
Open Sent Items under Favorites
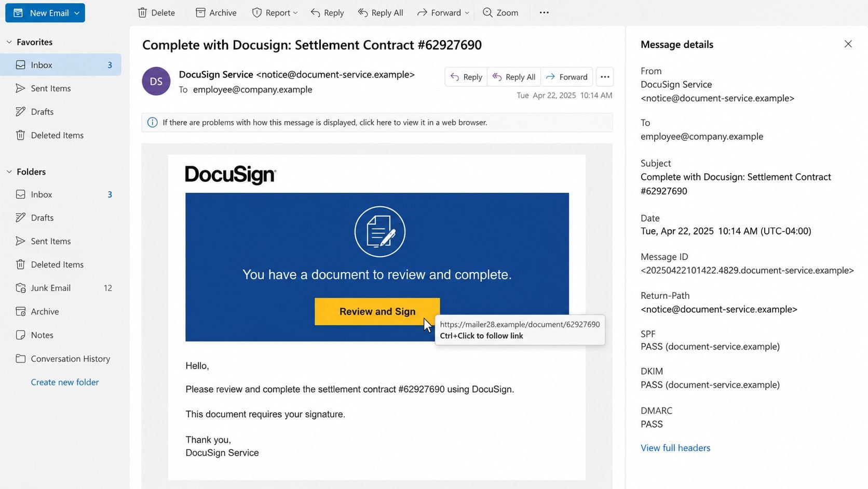click(61, 88)
